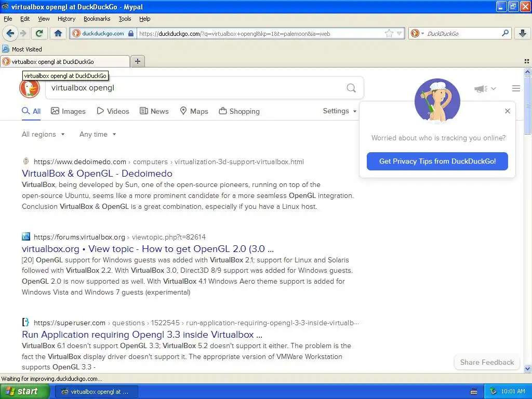Click the magnifier in the browser search box
This screenshot has height=399, width=532.
[x=505, y=33]
